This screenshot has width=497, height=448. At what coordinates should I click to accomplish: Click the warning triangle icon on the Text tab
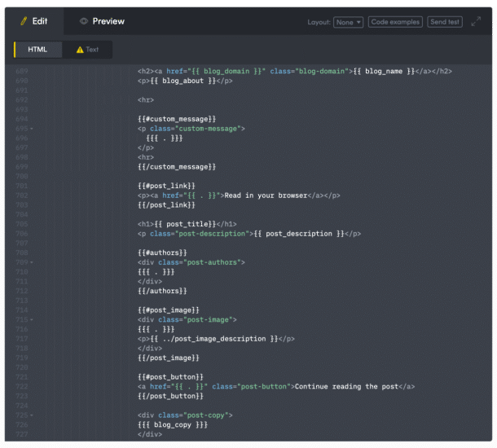(x=80, y=50)
